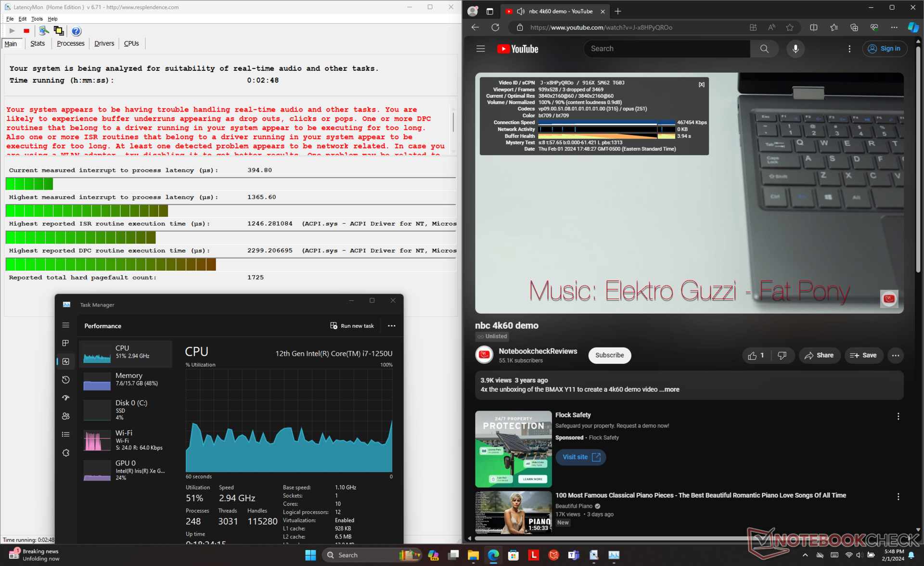
Task: Click YouTube Sign in button
Action: (x=885, y=49)
